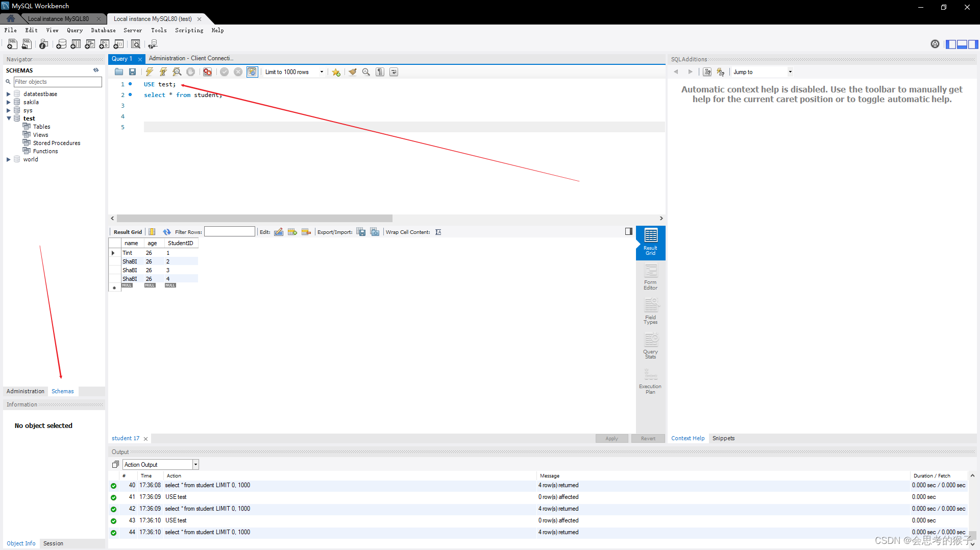Collapse the test schema in Navigator
This screenshot has height=550, width=980.
point(9,118)
